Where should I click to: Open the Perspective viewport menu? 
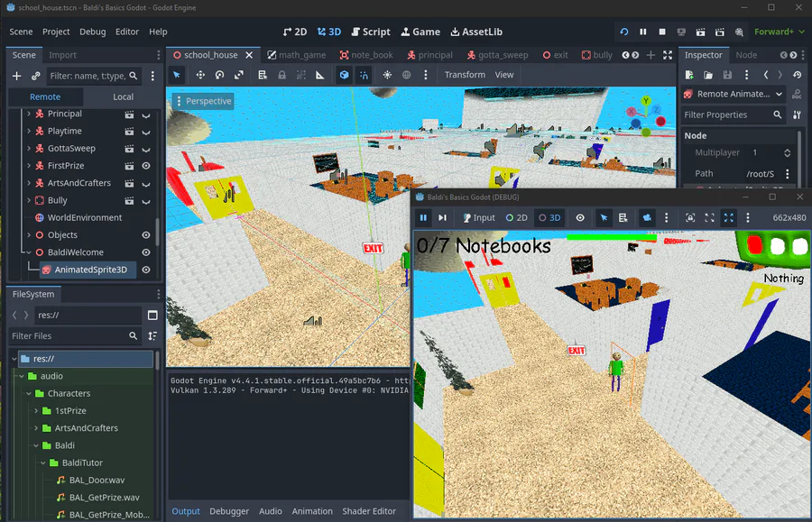pyautogui.click(x=204, y=101)
